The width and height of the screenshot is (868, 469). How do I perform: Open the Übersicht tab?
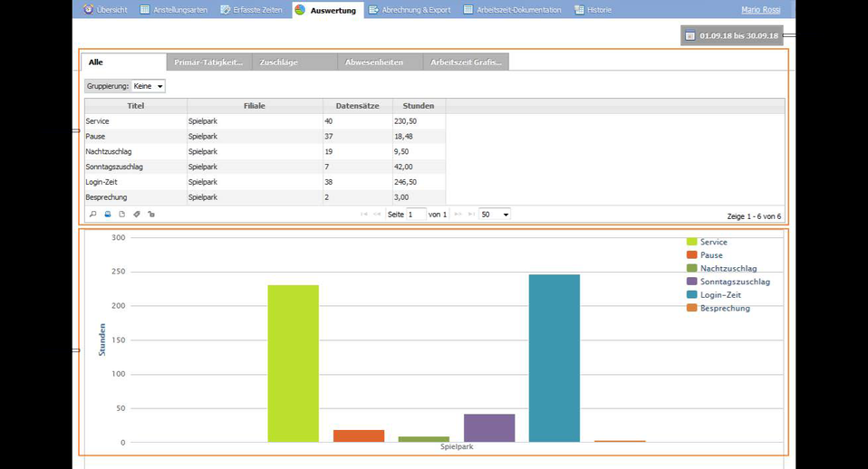105,9
